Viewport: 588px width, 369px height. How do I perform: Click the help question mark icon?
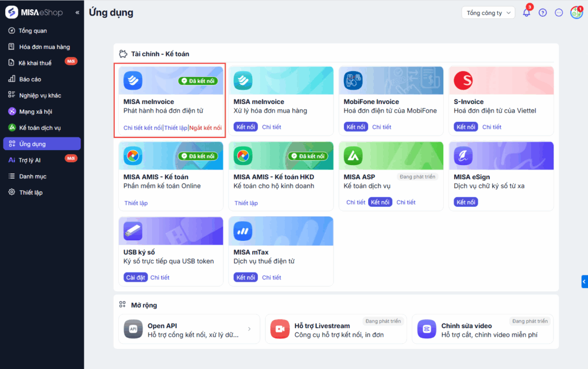tap(543, 13)
